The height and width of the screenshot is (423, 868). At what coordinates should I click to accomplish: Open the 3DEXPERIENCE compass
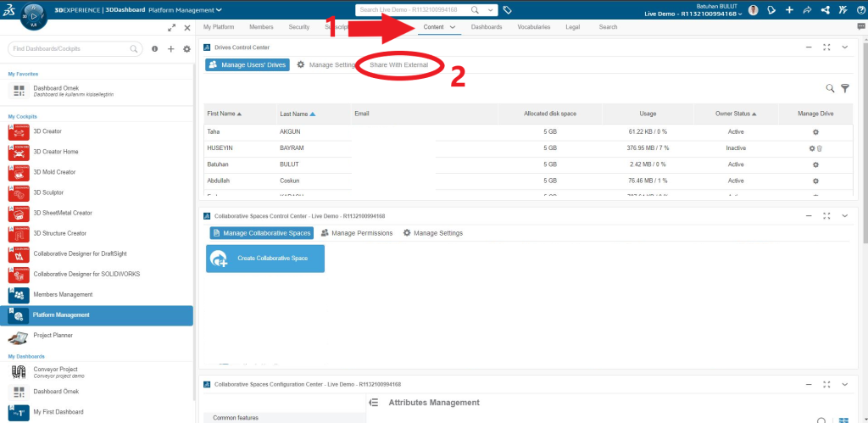(33, 14)
